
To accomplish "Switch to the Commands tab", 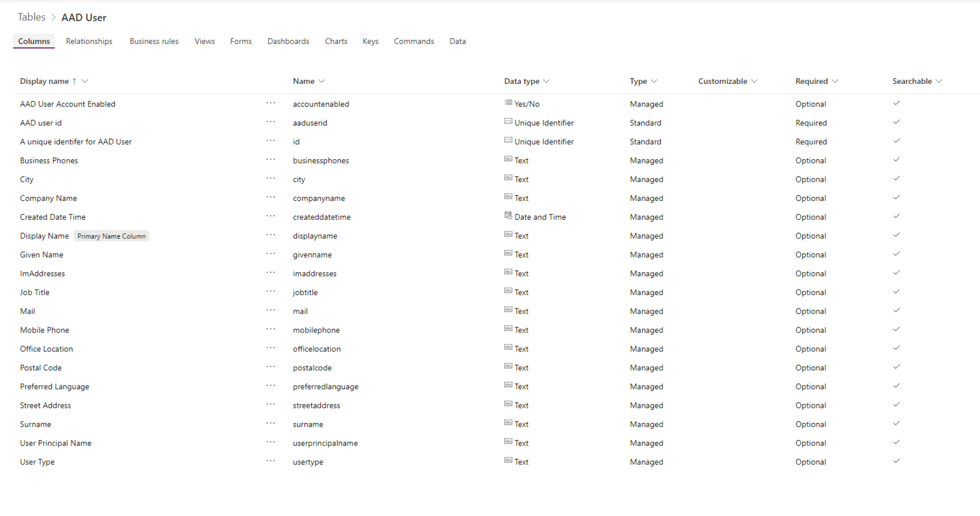I will click(x=414, y=41).
